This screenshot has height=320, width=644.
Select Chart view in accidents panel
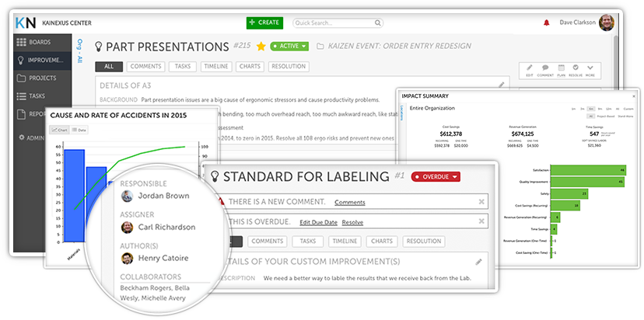tap(60, 130)
